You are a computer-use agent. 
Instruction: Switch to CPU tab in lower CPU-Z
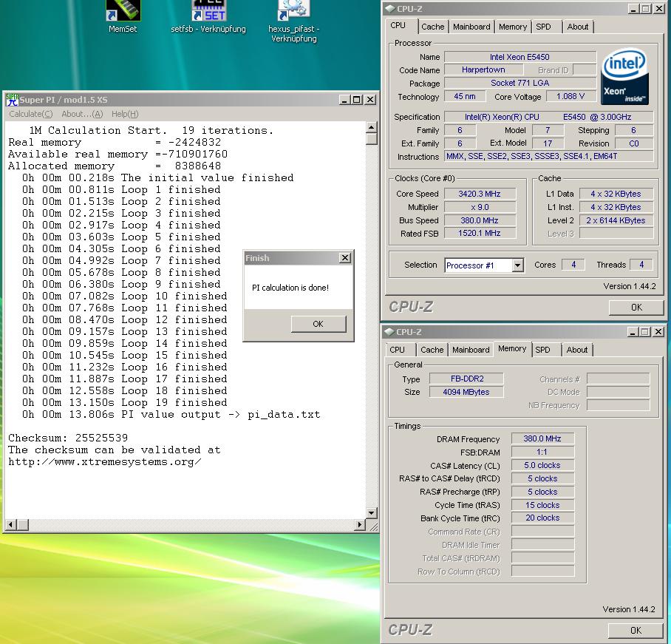(x=398, y=350)
